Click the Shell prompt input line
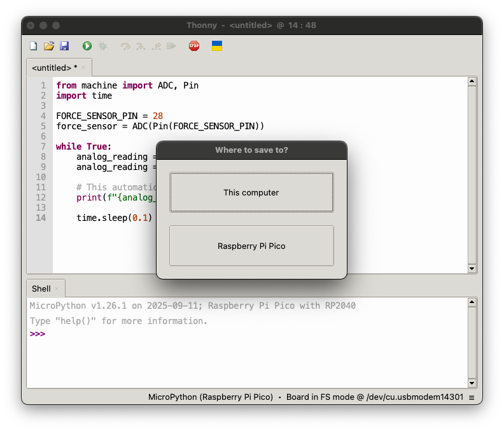 click(248, 334)
